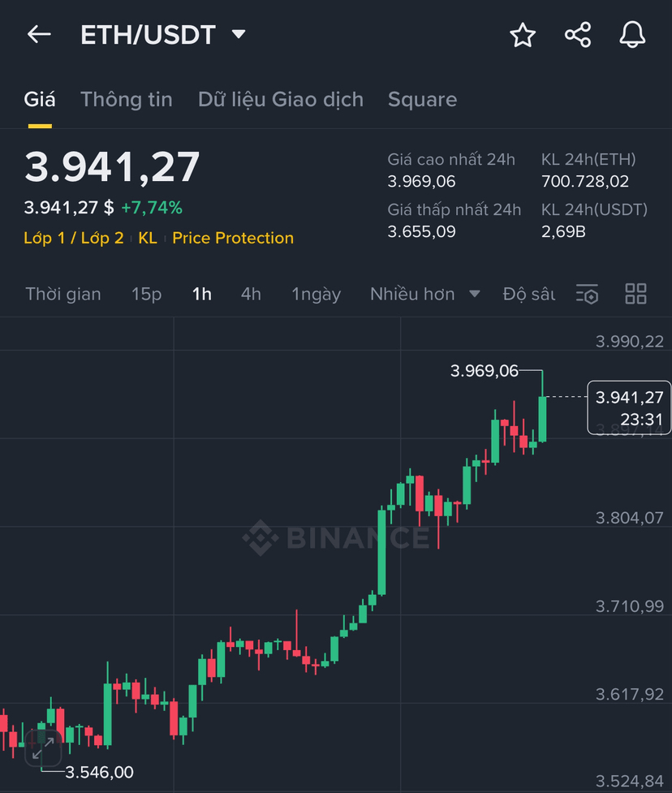Select the 4h interval
Image resolution: width=672 pixels, height=793 pixels.
pyautogui.click(x=251, y=294)
